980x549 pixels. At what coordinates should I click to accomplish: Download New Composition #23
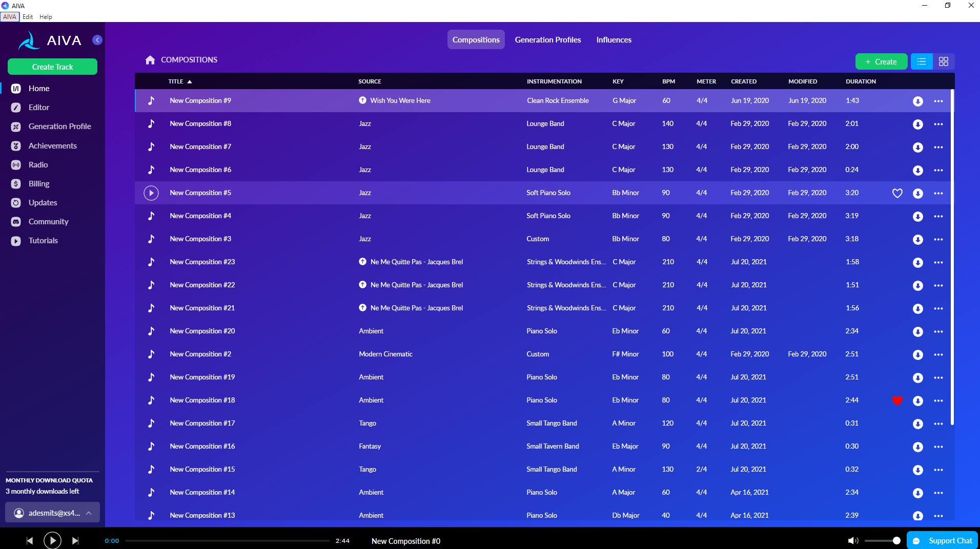(918, 263)
